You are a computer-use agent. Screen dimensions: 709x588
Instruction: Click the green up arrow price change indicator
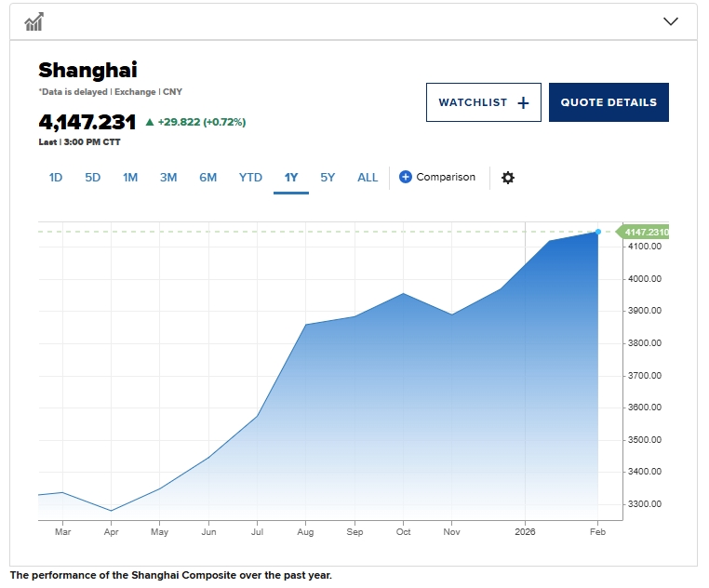tap(150, 122)
